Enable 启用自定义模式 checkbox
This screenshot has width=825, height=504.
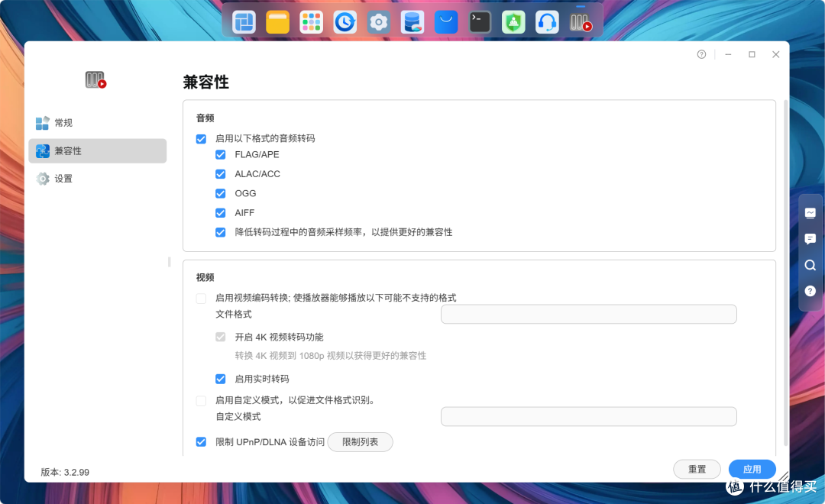click(201, 401)
